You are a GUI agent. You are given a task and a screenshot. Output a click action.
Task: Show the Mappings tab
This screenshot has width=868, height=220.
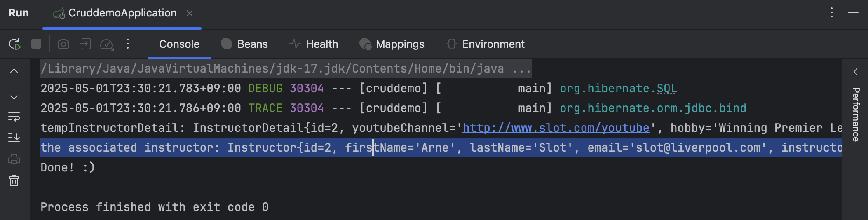tap(392, 44)
